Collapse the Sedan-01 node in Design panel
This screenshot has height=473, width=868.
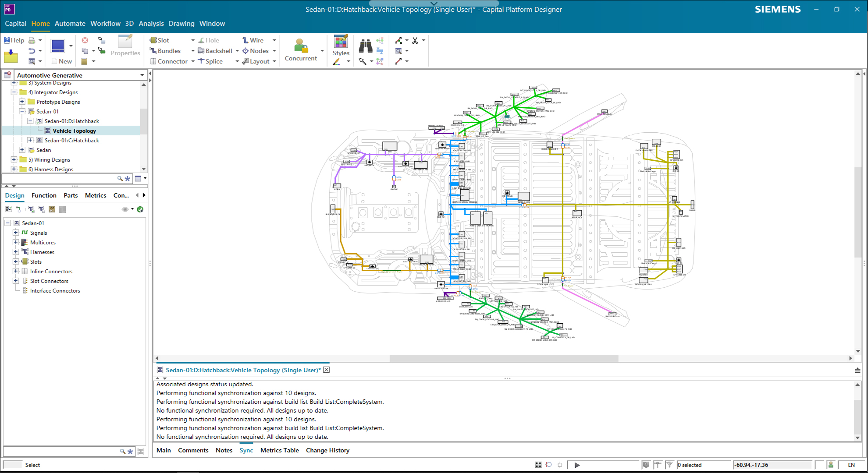[7, 223]
